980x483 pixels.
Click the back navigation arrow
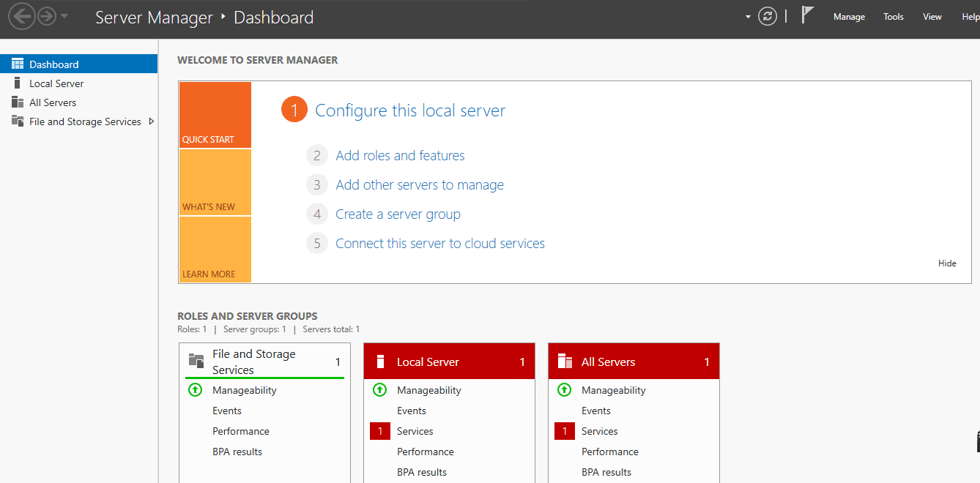point(22,15)
